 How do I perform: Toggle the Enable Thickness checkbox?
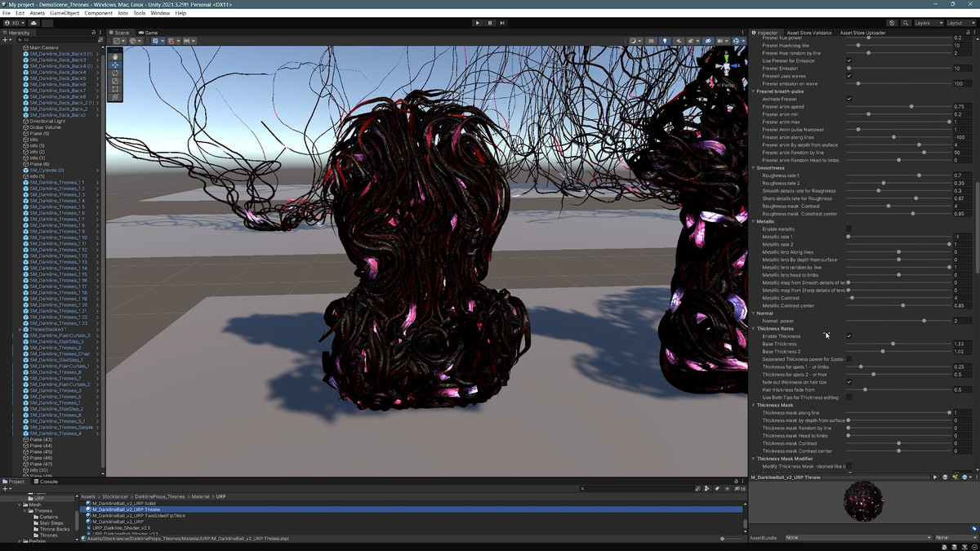(849, 336)
